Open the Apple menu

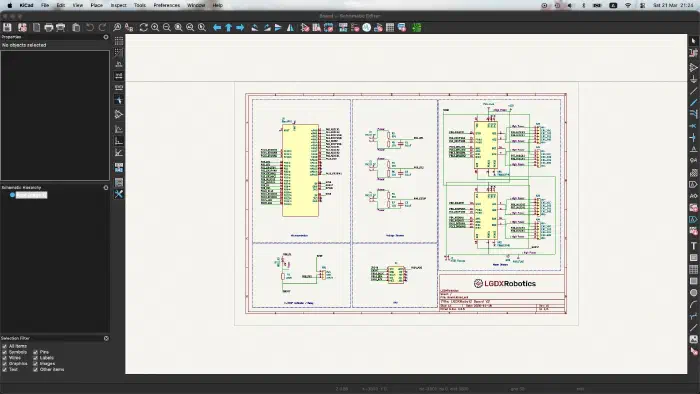[x=9, y=5]
